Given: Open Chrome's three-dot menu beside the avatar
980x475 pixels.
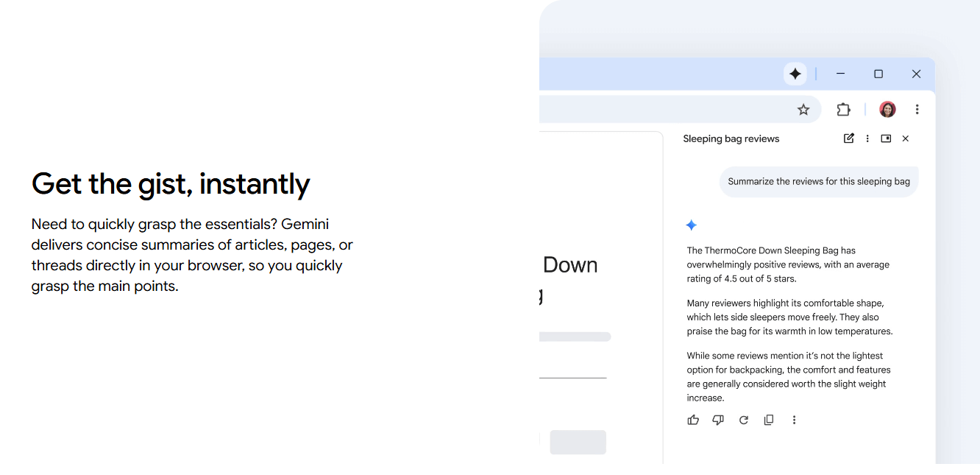Looking at the screenshot, I should (x=917, y=110).
